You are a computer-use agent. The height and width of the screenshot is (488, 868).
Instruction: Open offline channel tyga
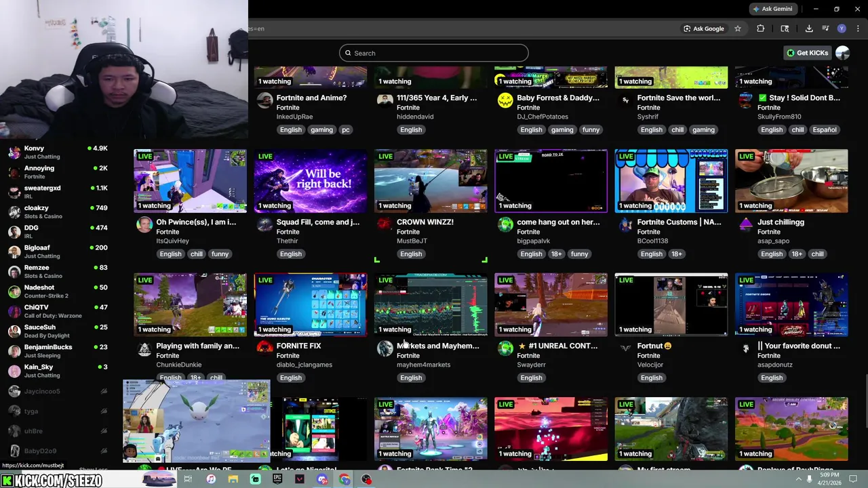click(x=58, y=411)
